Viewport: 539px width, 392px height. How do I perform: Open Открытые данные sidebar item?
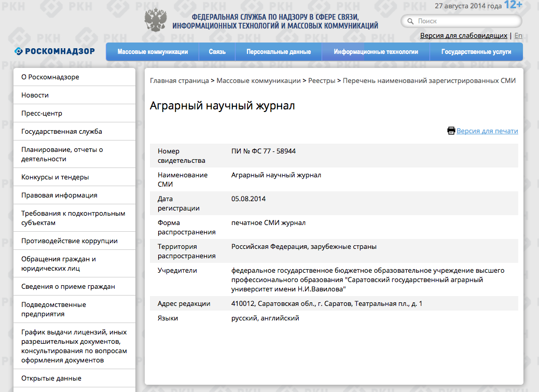point(74,379)
